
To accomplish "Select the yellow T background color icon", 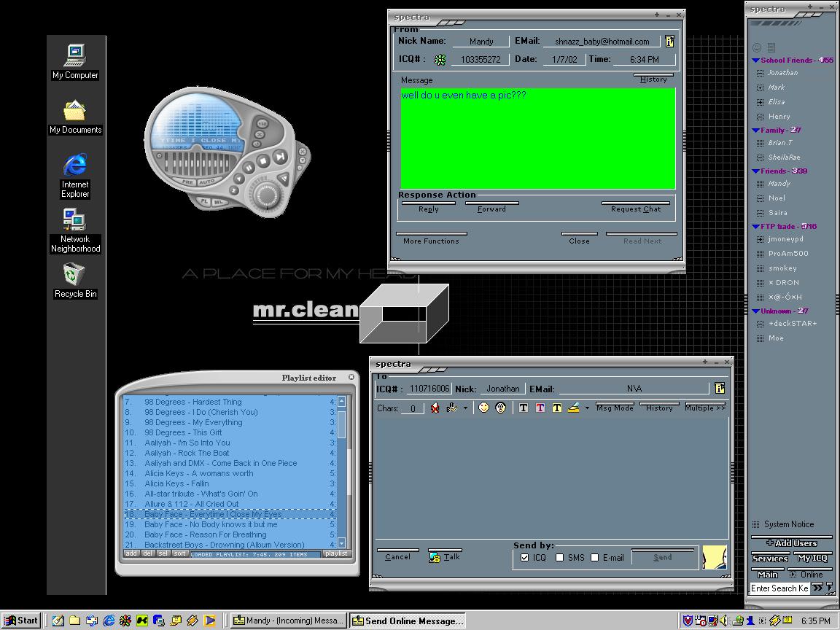I will 556,408.
